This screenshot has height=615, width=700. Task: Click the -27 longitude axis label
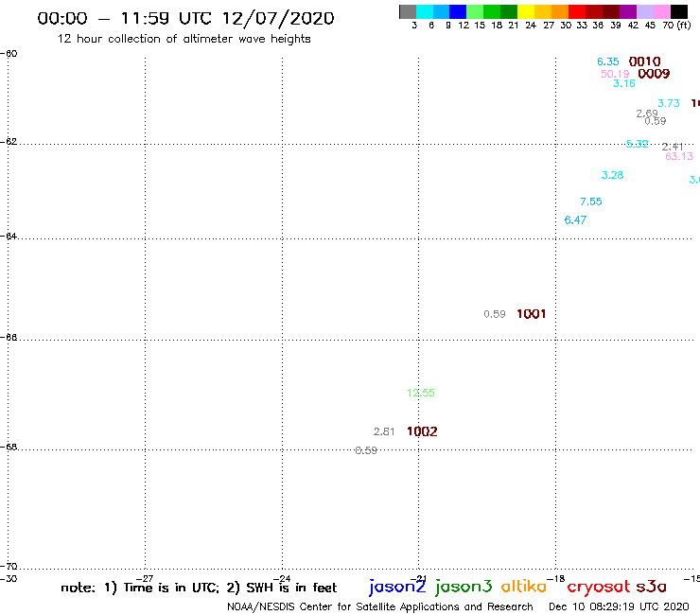tap(145, 579)
